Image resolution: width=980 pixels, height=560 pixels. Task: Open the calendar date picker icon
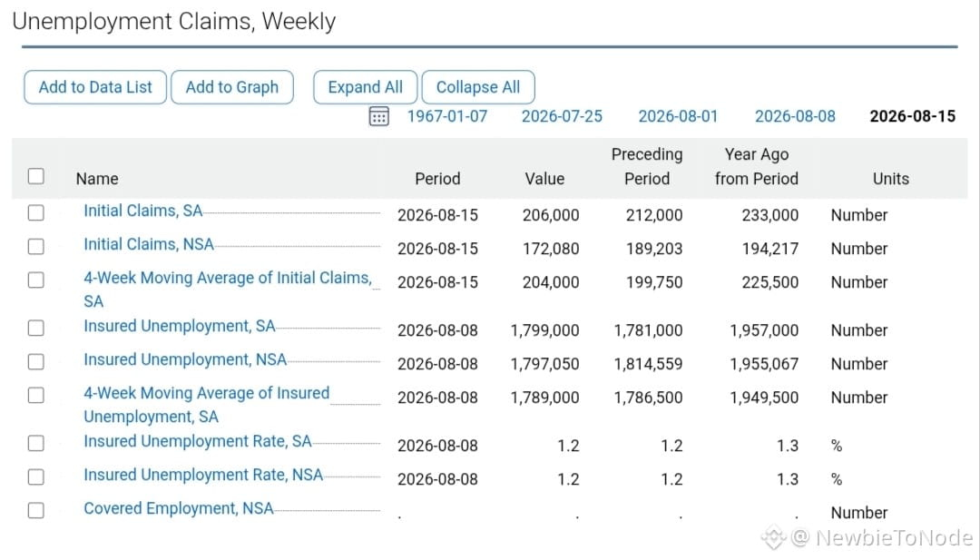tap(378, 116)
